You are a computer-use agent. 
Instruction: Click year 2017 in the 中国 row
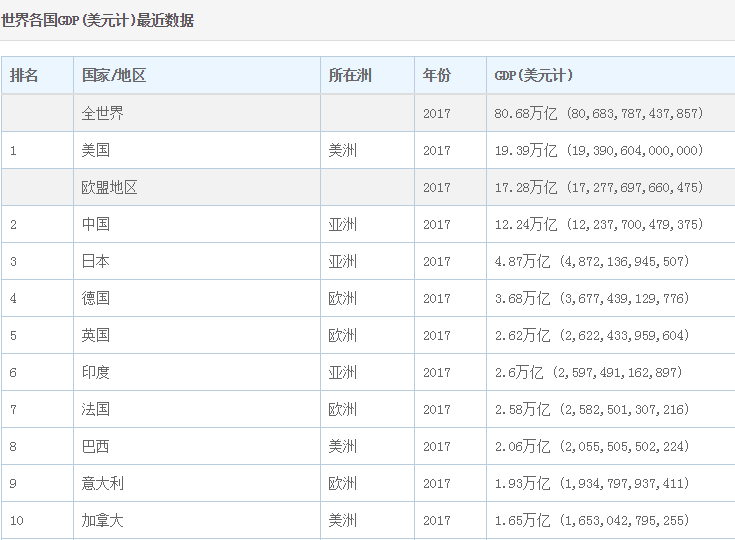pos(436,225)
